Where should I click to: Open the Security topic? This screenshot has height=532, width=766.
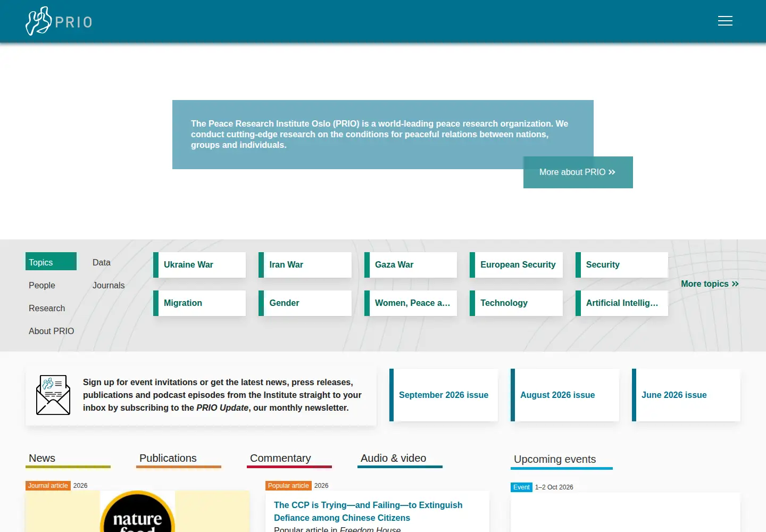pos(622,265)
